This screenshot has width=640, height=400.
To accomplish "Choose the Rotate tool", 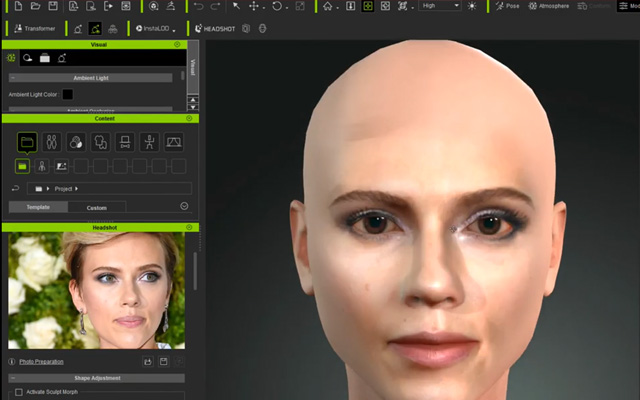I will point(277,6).
